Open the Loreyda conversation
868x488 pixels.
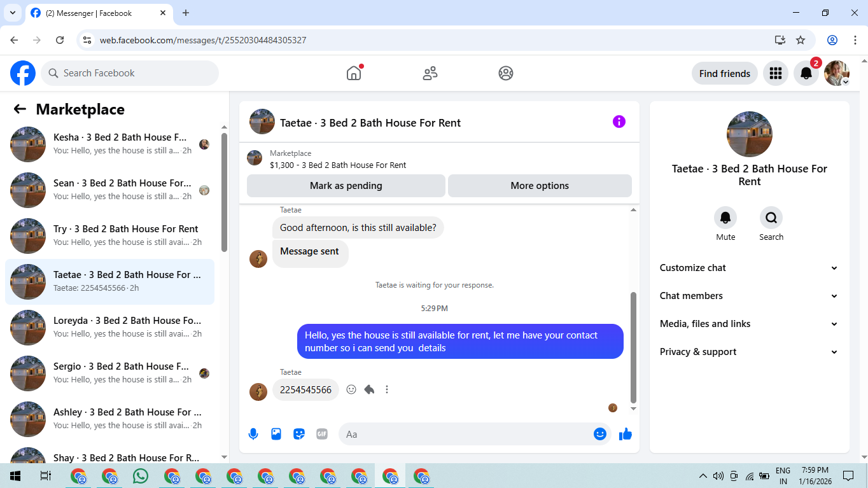coord(109,328)
